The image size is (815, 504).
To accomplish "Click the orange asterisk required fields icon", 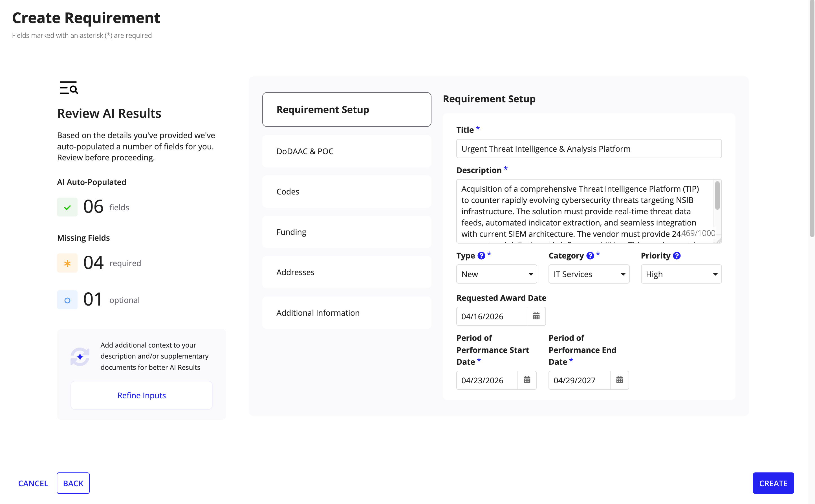I will click(x=67, y=263).
